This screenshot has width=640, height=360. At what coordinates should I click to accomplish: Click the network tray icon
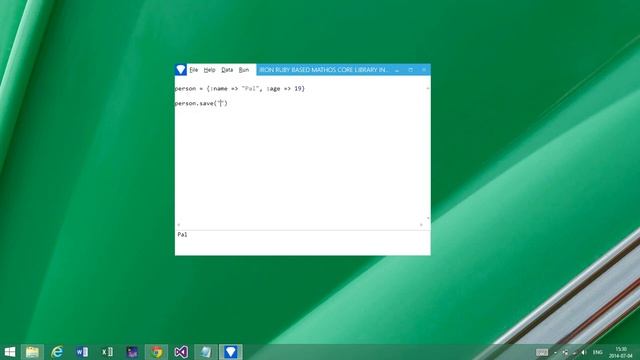565,352
